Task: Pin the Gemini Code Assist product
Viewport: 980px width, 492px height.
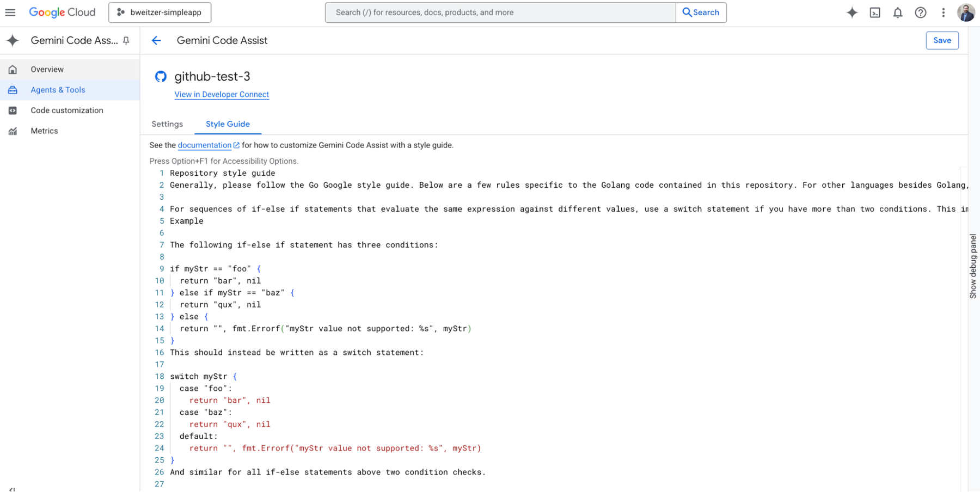Action: [x=126, y=41]
